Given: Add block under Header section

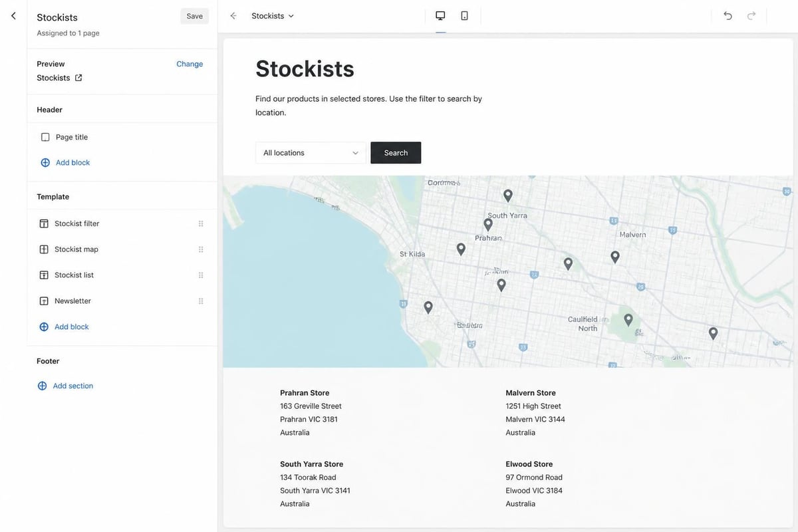Looking at the screenshot, I should tap(65, 162).
